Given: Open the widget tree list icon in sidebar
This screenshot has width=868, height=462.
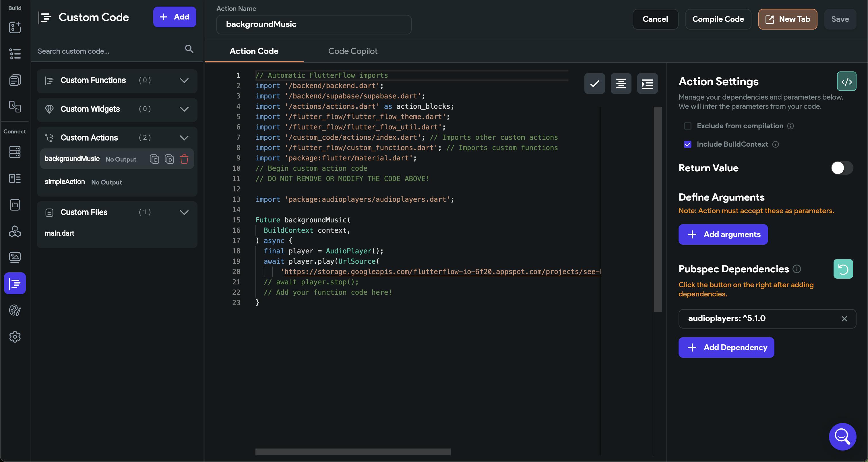Looking at the screenshot, I should (15, 54).
